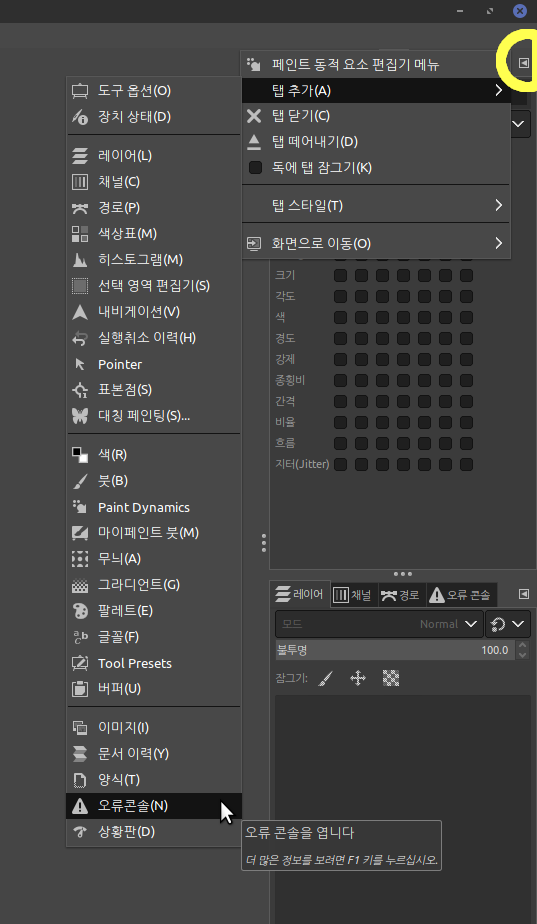Choose 탭 떼어내기(D) detach tab
This screenshot has height=924, width=537.
pos(376,142)
